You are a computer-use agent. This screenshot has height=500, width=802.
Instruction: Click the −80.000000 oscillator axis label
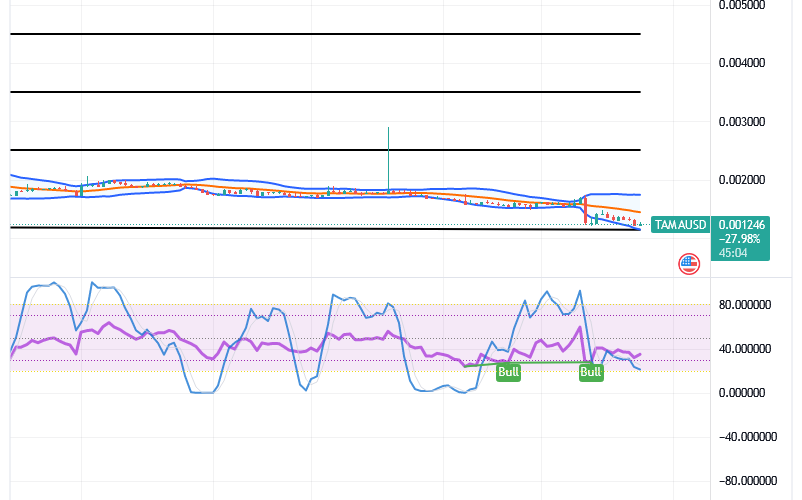tap(747, 481)
